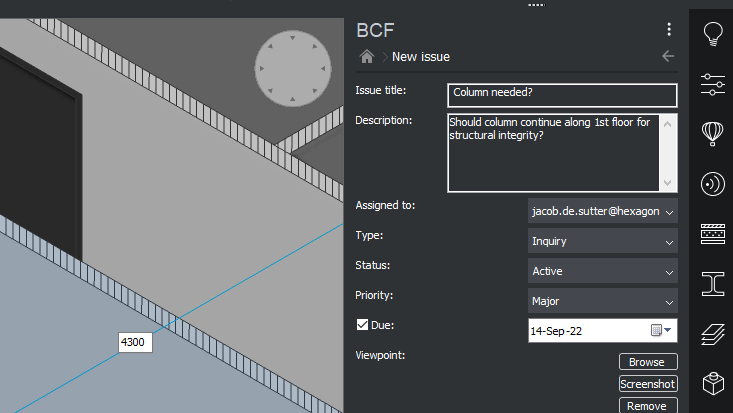The height and width of the screenshot is (413, 733).
Task: Click the Screenshot button
Action: pyautogui.click(x=648, y=384)
